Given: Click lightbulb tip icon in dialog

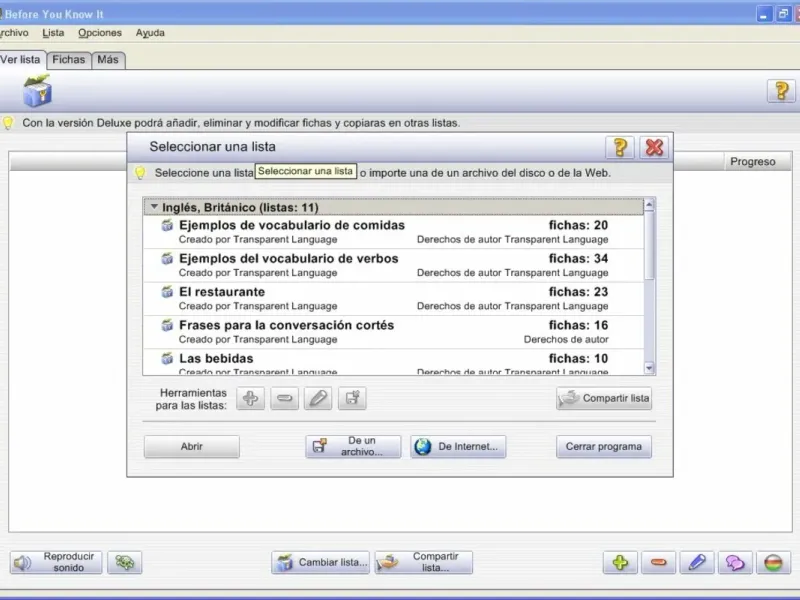Looking at the screenshot, I should coord(140,172).
